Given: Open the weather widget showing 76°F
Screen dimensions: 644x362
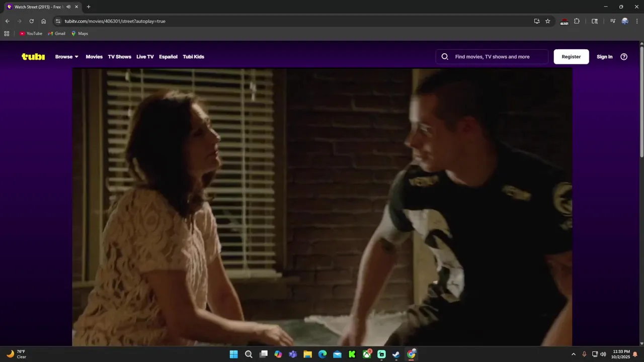Looking at the screenshot, I should [x=17, y=354].
